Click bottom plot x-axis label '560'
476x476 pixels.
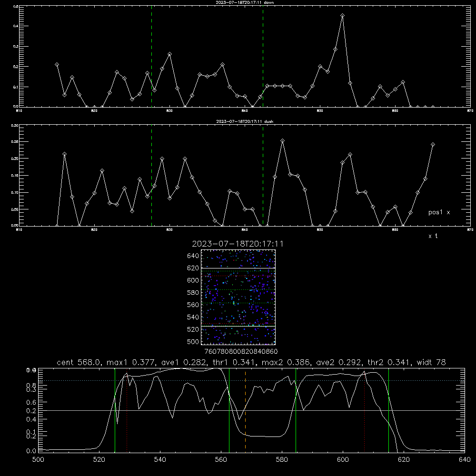click(x=221, y=459)
